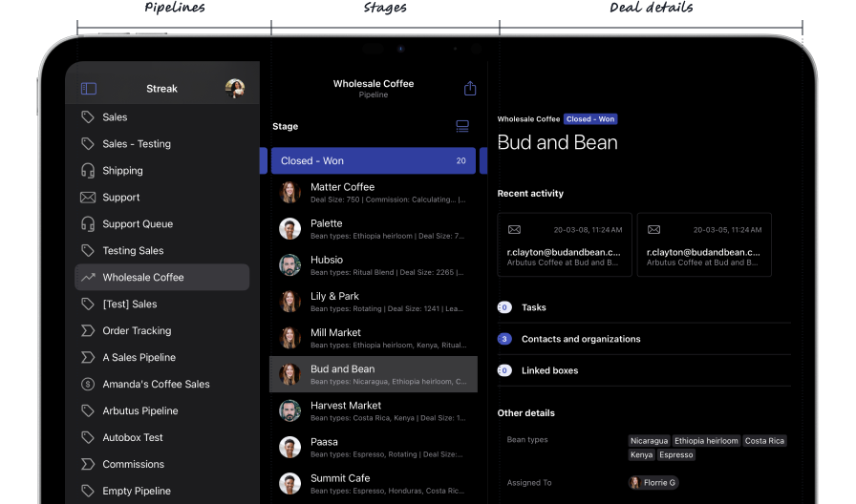Open the Shipping pipeline
This screenshot has height=504, width=856.
point(161,170)
